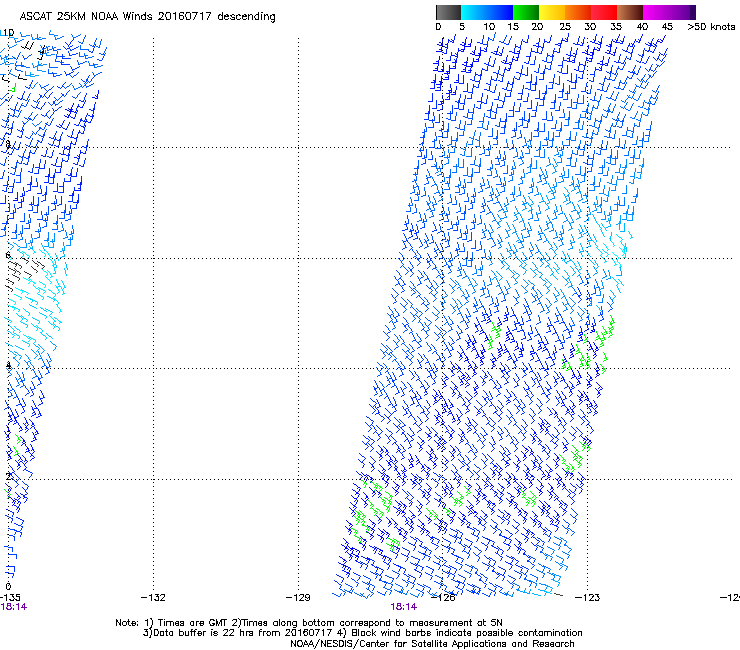Choose the orange 25-30 knots legend swatch
The height and width of the screenshot is (650, 740).
tap(578, 12)
